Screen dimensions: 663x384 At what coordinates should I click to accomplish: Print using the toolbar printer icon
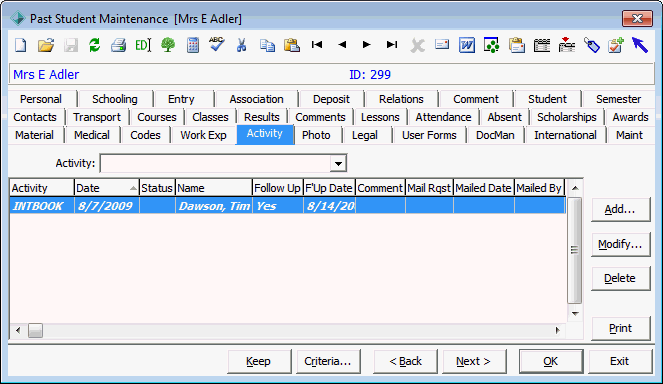[x=118, y=45]
